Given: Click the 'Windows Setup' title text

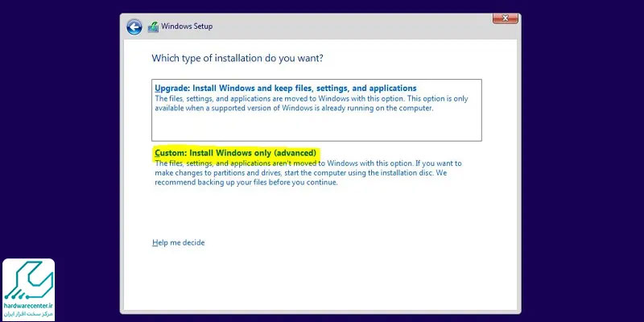Looking at the screenshot, I should coord(187,26).
